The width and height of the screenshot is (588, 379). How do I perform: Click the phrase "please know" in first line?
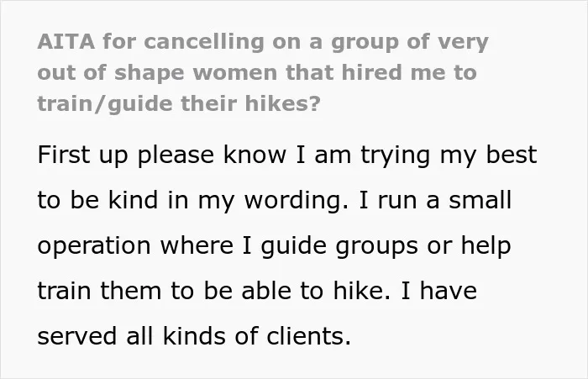click(212, 155)
